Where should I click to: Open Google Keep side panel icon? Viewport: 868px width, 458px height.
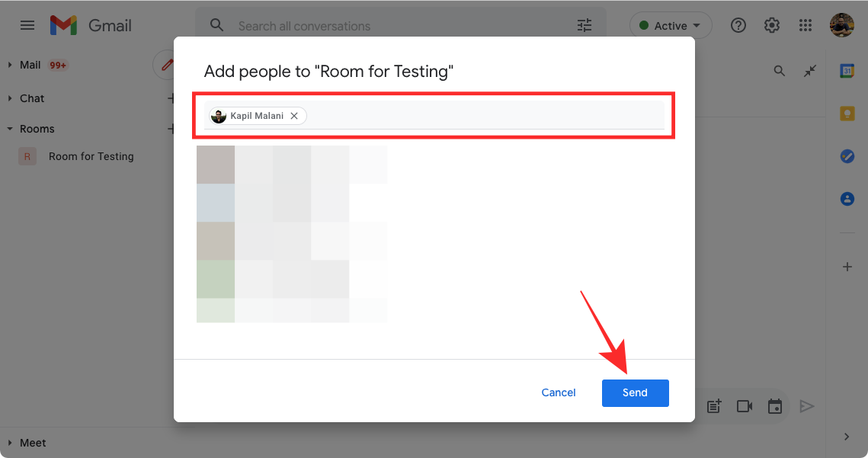click(847, 114)
